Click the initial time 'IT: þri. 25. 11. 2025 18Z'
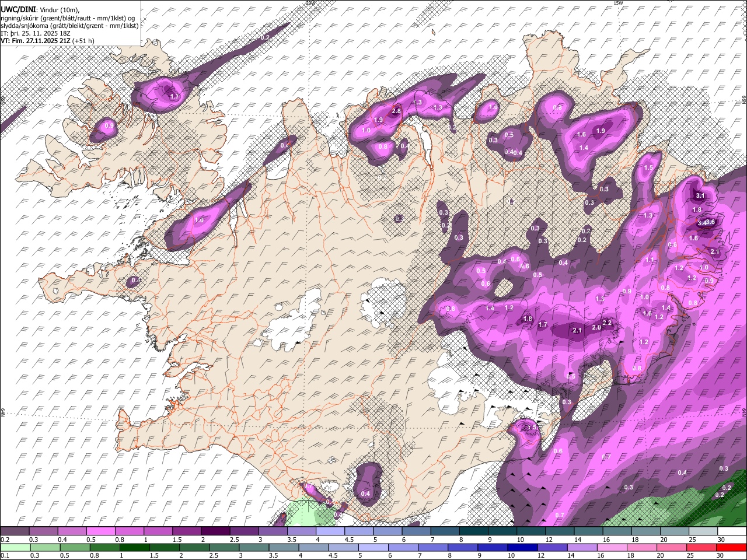747x560 pixels. (35, 33)
